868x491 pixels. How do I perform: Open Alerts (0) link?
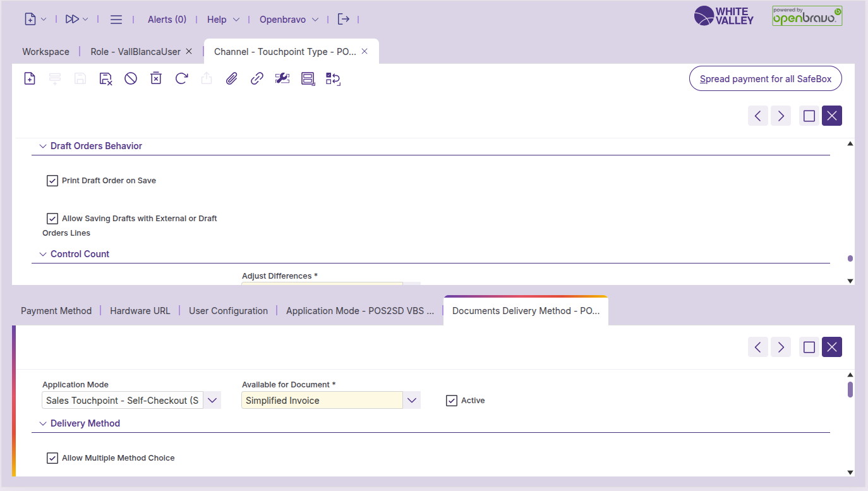pos(167,20)
